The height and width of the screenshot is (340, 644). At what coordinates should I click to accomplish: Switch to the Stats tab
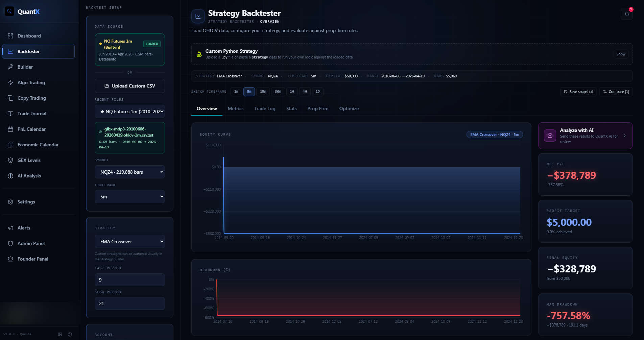click(x=291, y=108)
